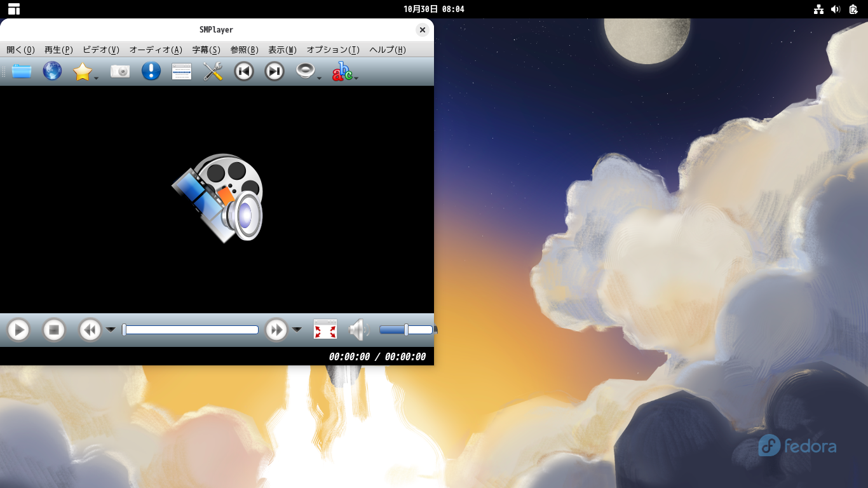Expand the subtitle abc dropdown
This screenshot has width=868, height=488.
pos(356,78)
